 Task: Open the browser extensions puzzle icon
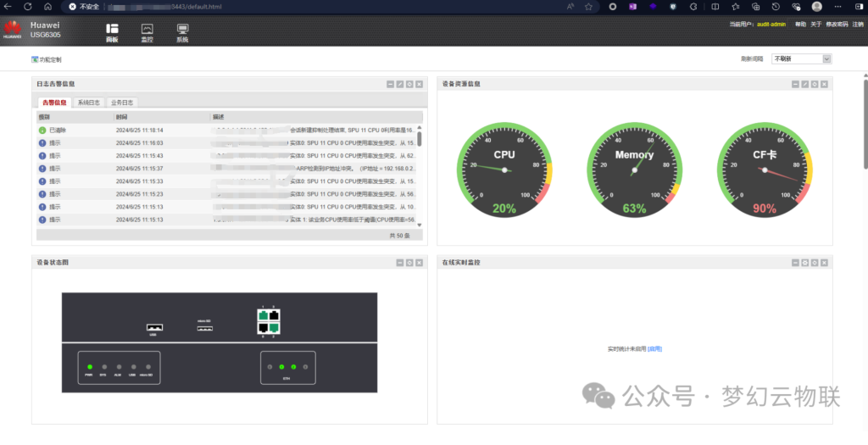pos(693,7)
